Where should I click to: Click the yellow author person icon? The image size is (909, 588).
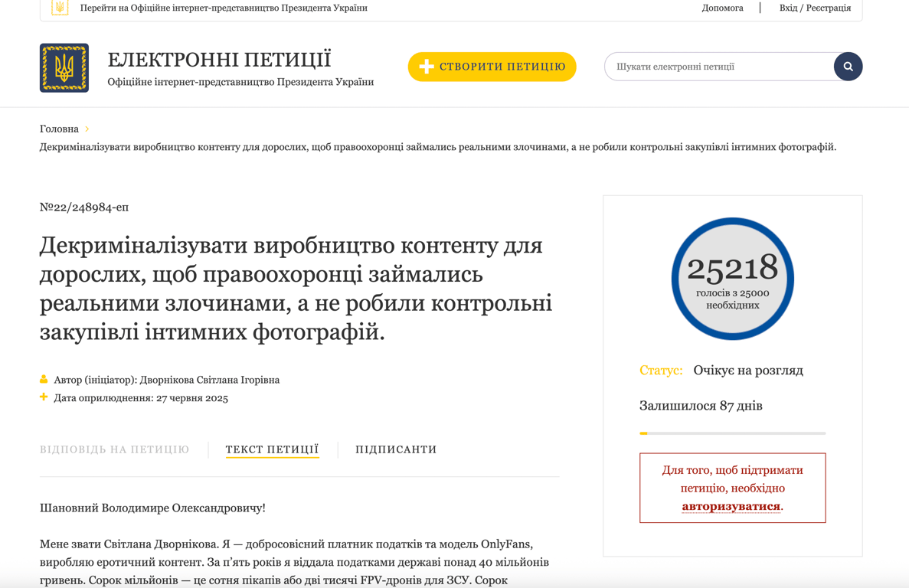click(44, 379)
